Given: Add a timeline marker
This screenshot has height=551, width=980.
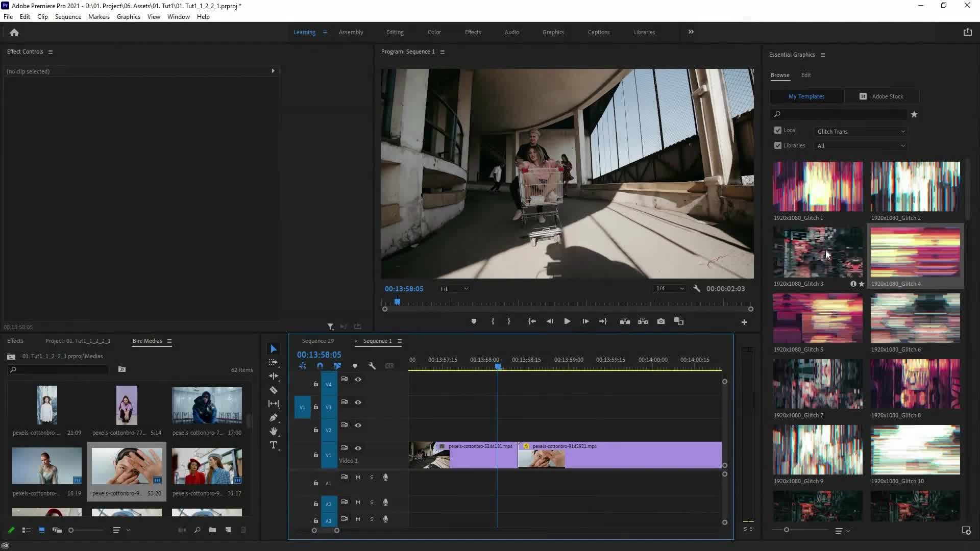Looking at the screenshot, I should [x=355, y=366].
